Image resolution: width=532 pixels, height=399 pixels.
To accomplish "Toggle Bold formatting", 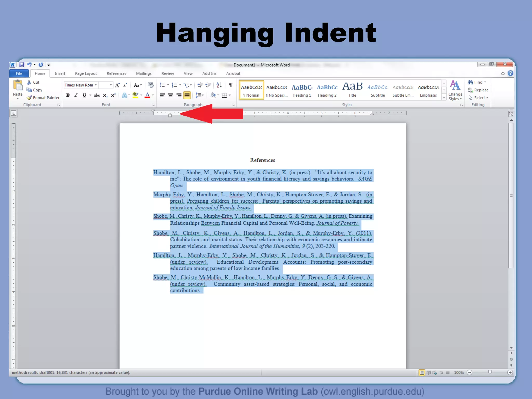I will [68, 95].
